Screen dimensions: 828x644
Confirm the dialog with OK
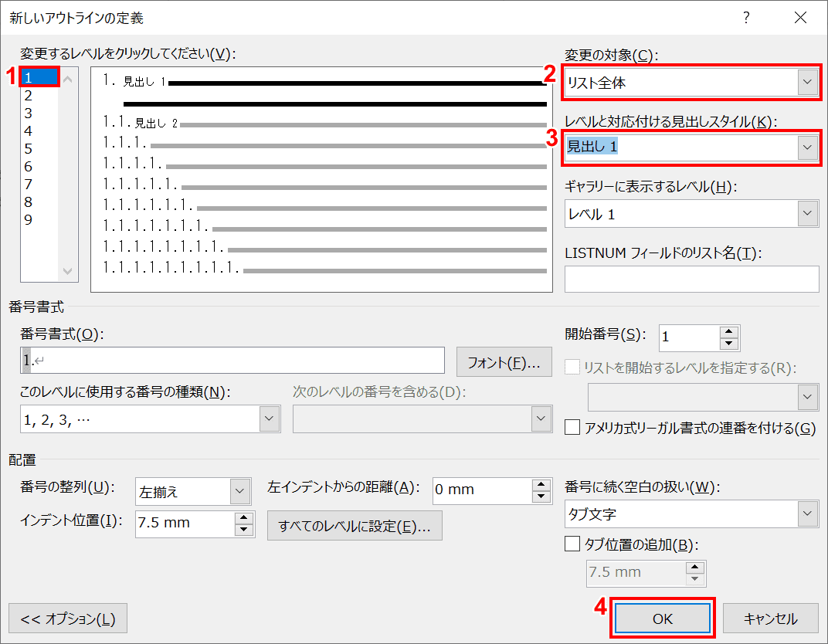coord(663,619)
